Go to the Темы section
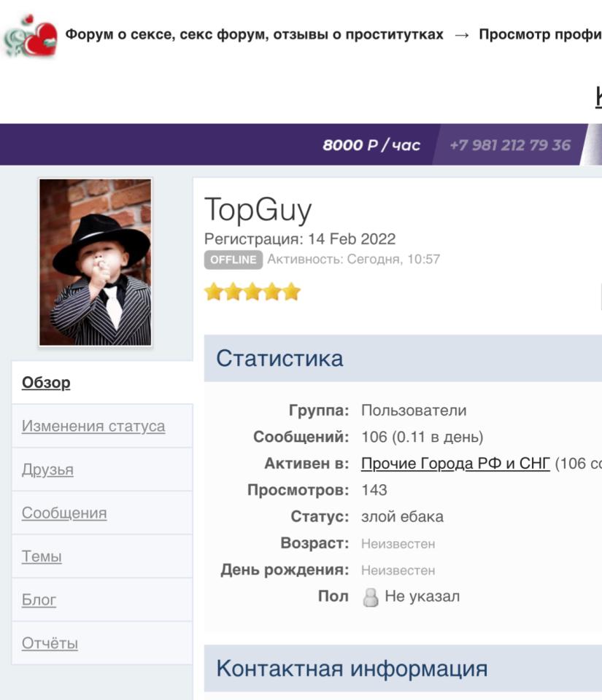The height and width of the screenshot is (700, 602). [x=42, y=556]
